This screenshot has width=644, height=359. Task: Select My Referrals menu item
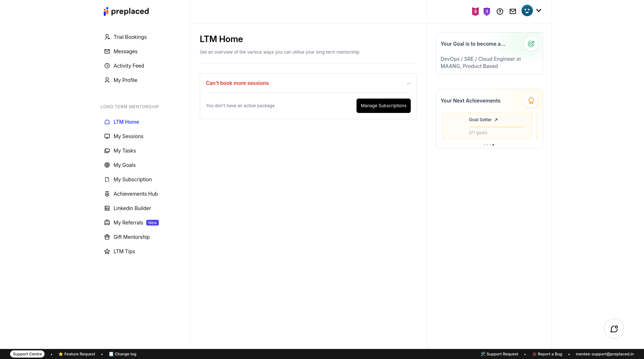(x=128, y=223)
